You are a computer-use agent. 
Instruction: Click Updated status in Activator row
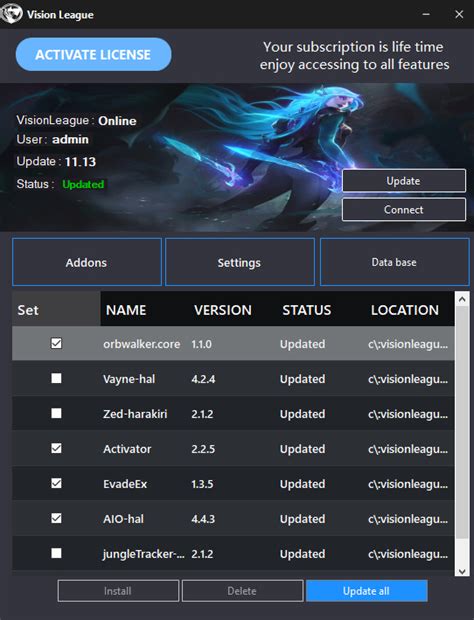point(302,449)
